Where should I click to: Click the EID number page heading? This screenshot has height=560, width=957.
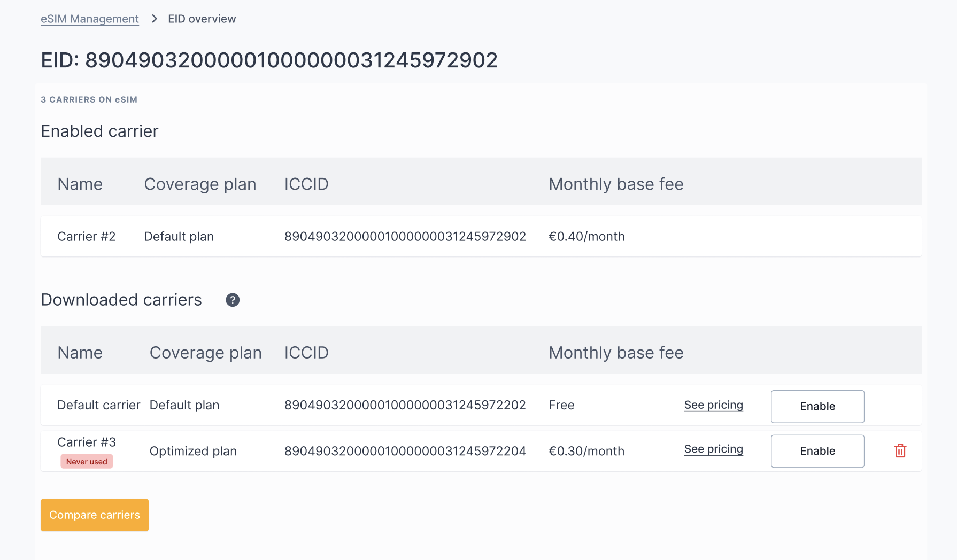pos(269,60)
